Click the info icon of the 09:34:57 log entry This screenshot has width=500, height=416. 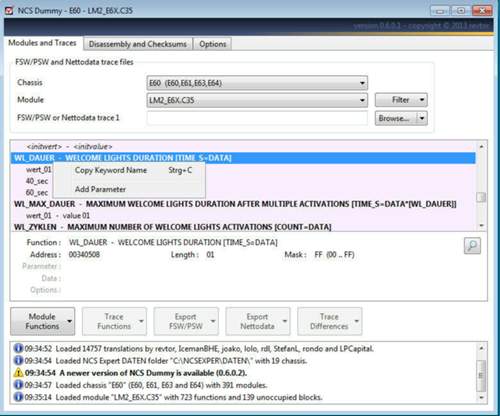coord(18,385)
